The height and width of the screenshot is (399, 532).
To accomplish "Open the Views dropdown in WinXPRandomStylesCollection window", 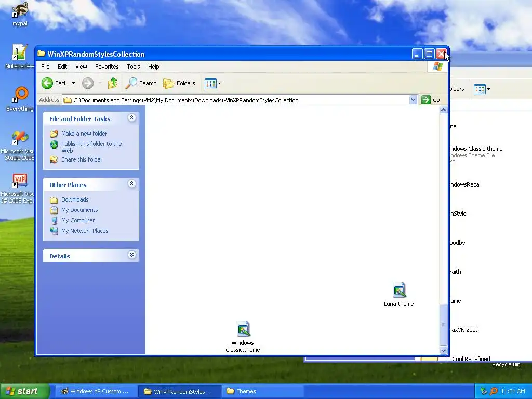I will point(212,83).
